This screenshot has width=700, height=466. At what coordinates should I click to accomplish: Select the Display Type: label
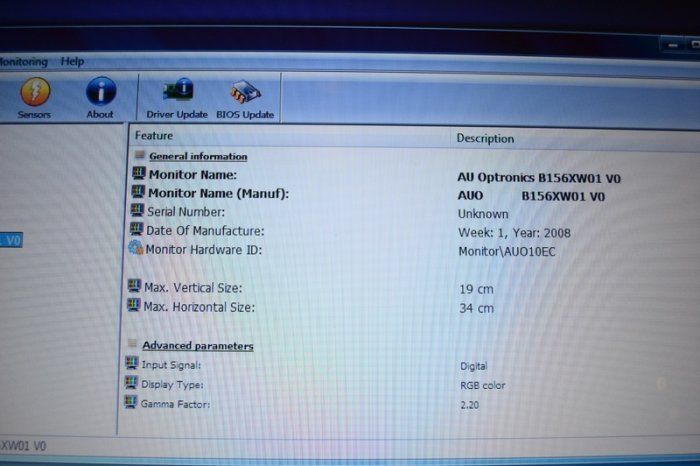pyautogui.click(x=172, y=384)
